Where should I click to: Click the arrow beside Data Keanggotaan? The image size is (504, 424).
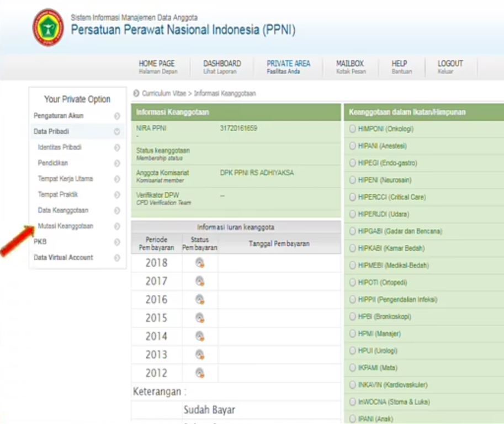point(117,210)
